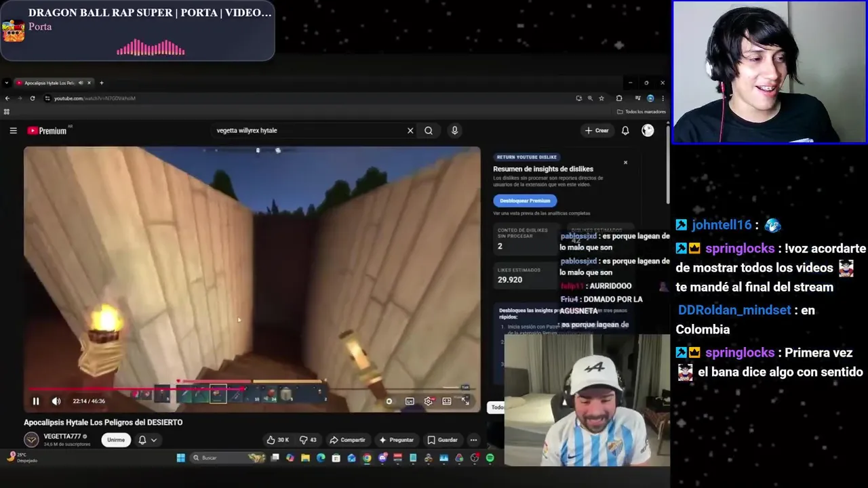
Task: Open Chrome three-dot menu
Action: point(663,98)
